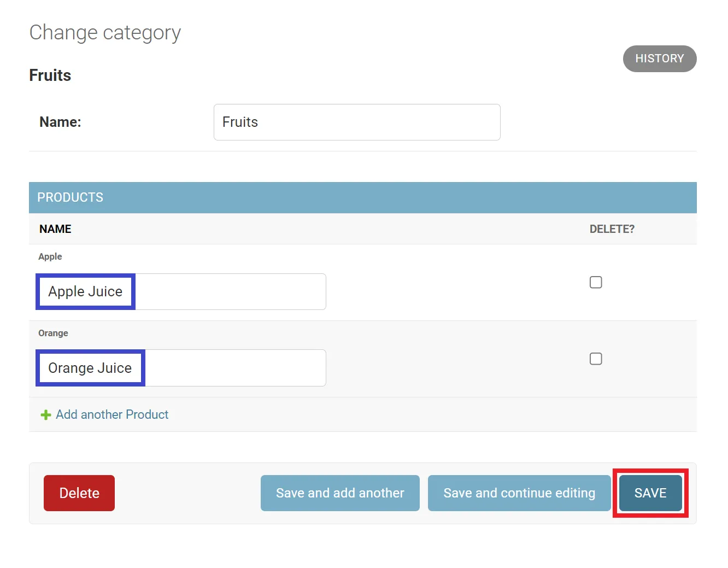Open the HISTORY page
The image size is (728, 568).
659,58
